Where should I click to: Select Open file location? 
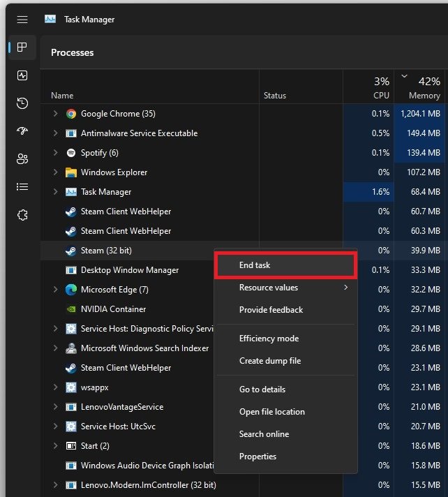pyautogui.click(x=271, y=412)
